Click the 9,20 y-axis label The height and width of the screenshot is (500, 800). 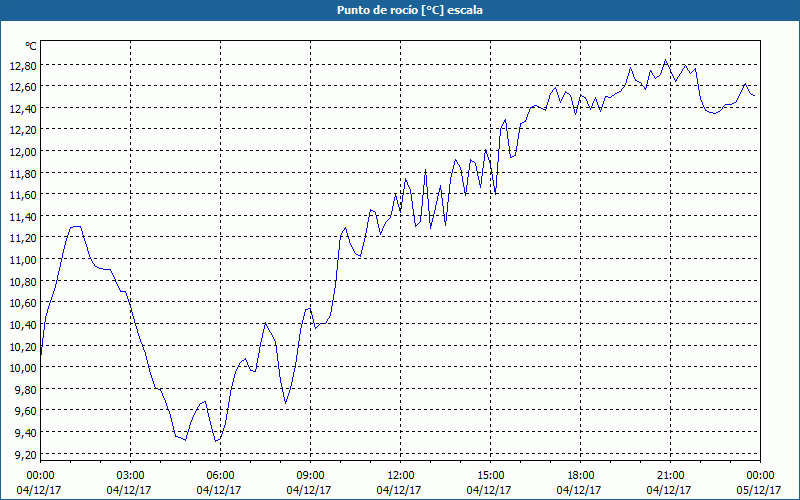tap(26, 454)
